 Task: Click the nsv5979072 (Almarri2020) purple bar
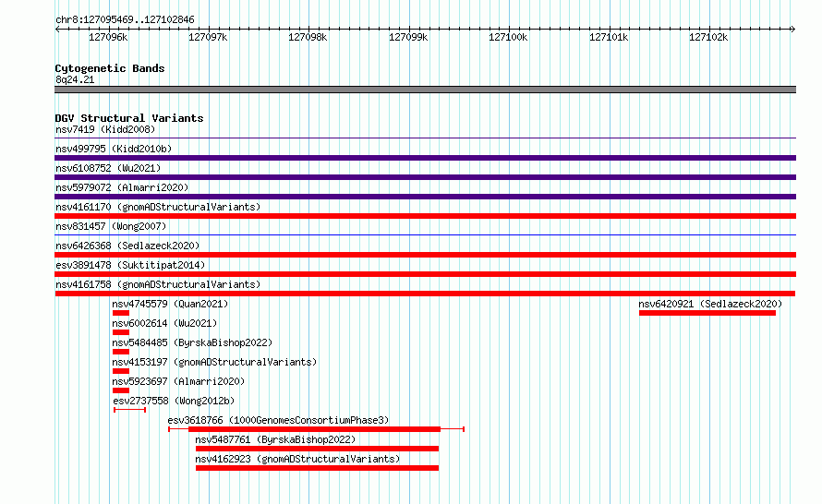[425, 197]
